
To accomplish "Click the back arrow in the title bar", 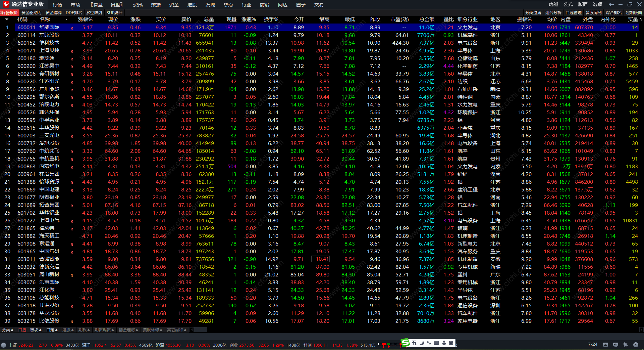I will (x=611, y=4).
